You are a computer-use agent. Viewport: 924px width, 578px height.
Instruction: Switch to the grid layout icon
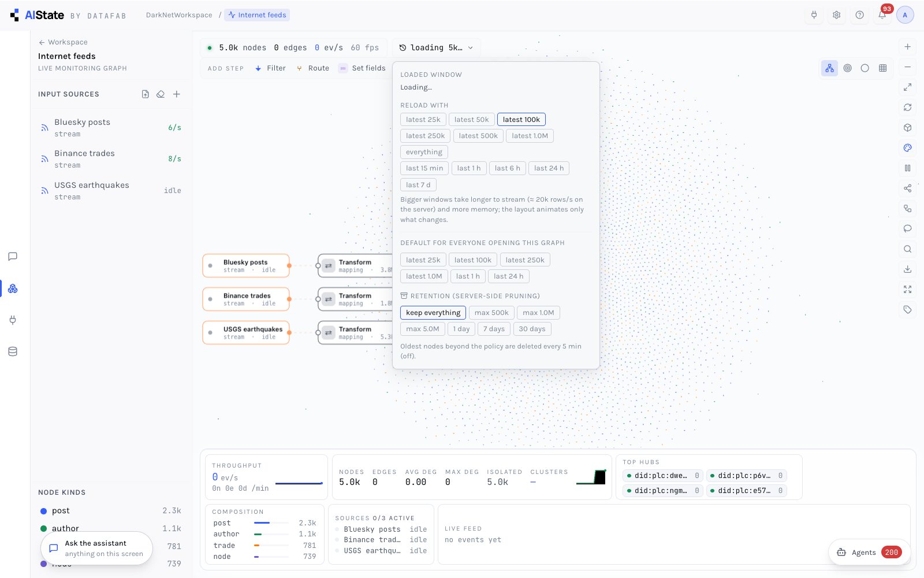882,68
